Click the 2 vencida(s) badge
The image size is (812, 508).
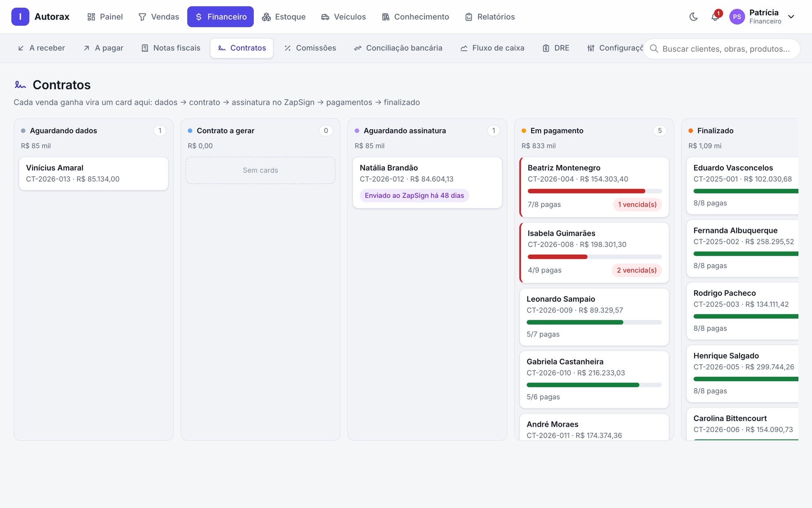pos(637,270)
